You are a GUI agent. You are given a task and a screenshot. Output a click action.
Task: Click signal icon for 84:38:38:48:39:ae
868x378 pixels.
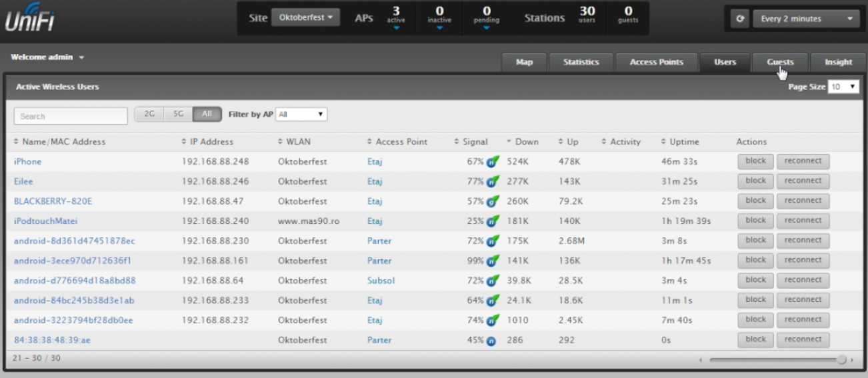point(491,340)
